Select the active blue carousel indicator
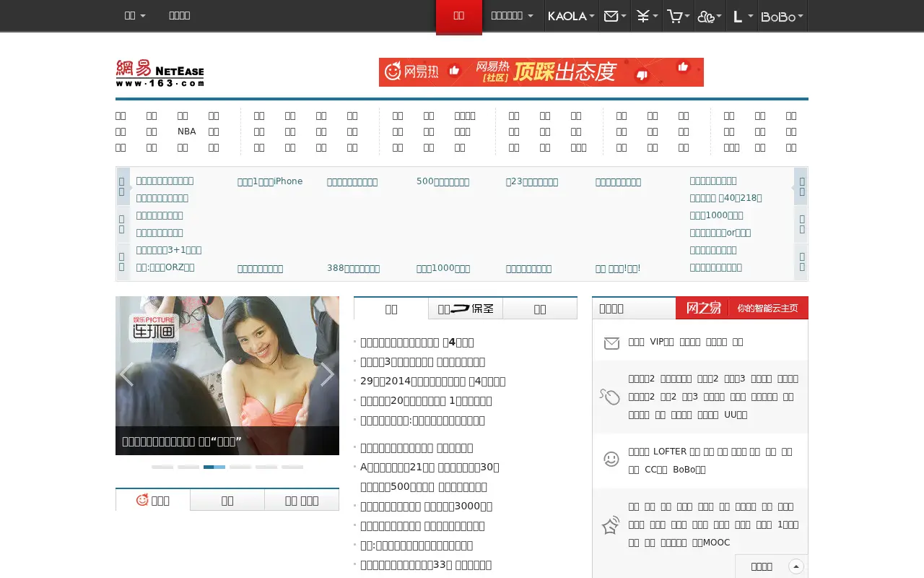Image resolution: width=924 pixels, height=578 pixels. coord(214,467)
